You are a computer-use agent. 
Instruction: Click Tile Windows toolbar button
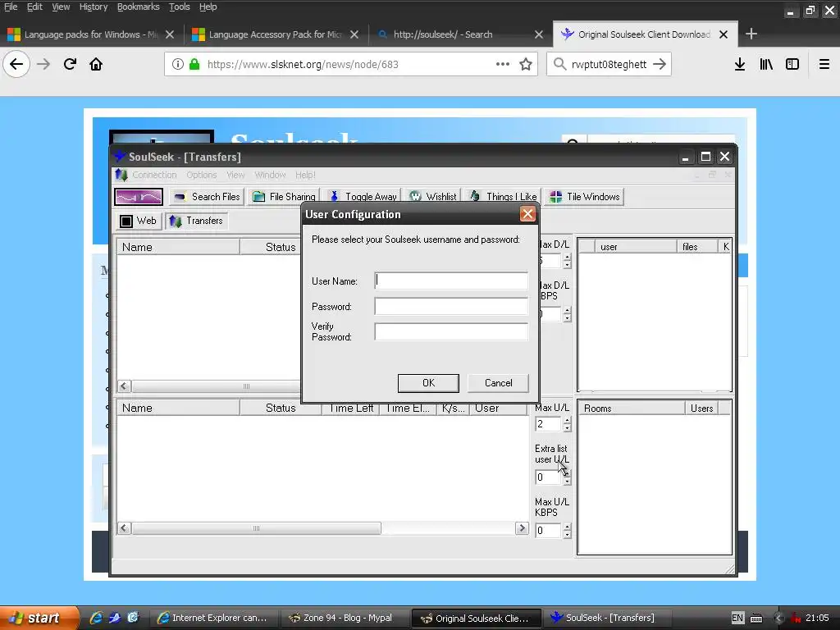584,197
